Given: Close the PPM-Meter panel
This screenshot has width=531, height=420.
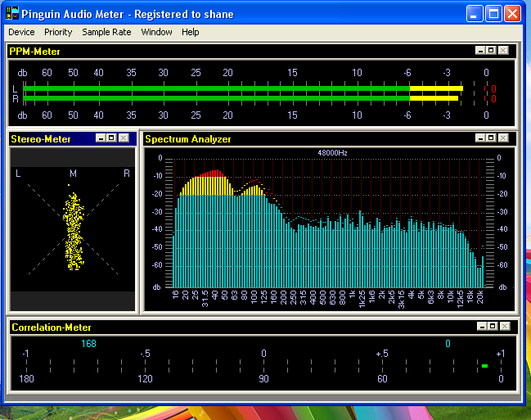Looking at the screenshot, I should pyautogui.click(x=503, y=51).
